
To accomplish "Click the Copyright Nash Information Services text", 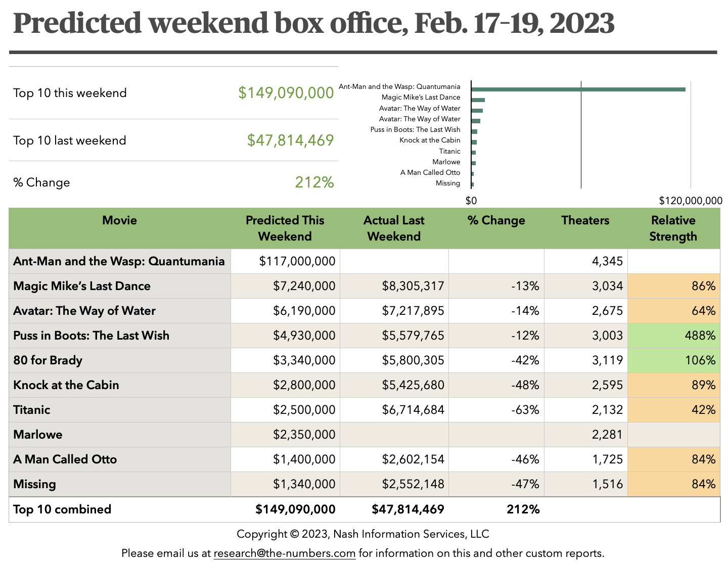I will tap(362, 534).
